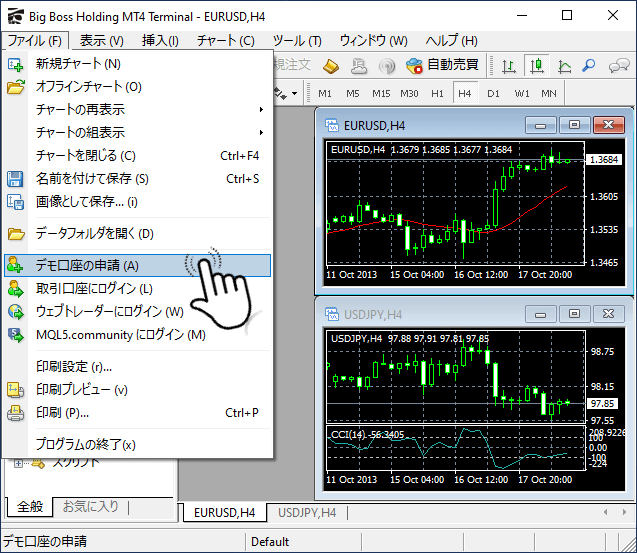Switch to USDJPY,H4 chart tab
Image resolution: width=637 pixels, height=553 pixels.
[307, 513]
